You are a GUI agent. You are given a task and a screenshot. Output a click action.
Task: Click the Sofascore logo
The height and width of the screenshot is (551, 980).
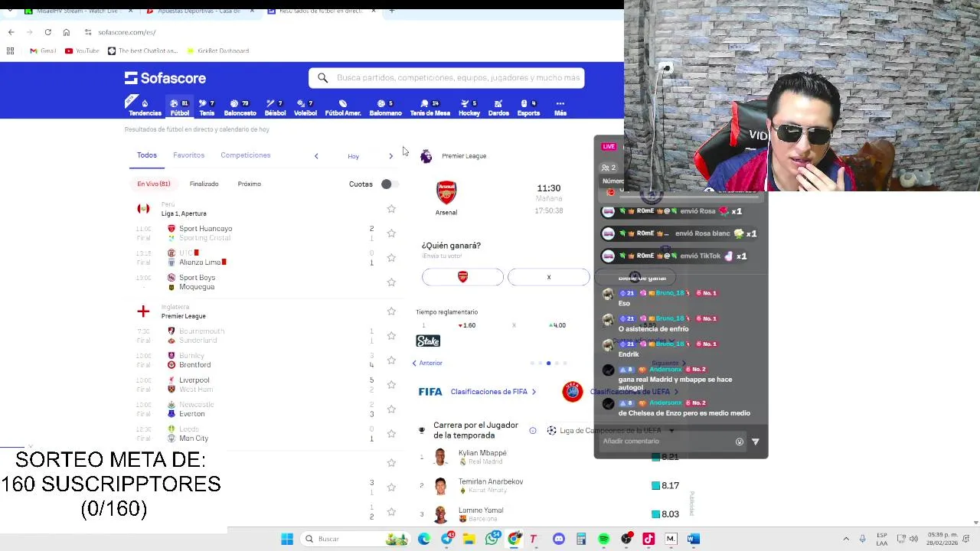click(165, 78)
